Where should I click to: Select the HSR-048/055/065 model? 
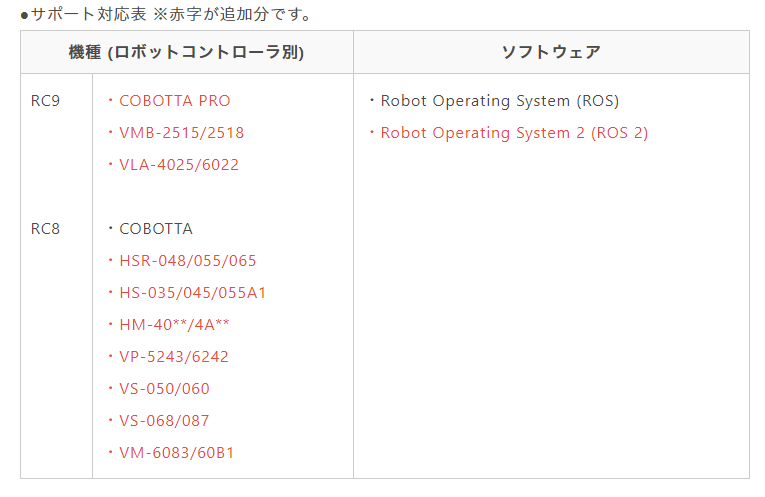[x=187, y=261]
